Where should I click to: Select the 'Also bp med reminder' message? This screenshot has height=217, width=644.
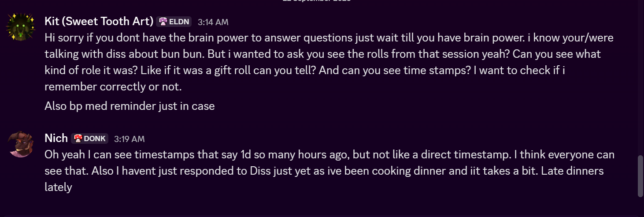[130, 106]
